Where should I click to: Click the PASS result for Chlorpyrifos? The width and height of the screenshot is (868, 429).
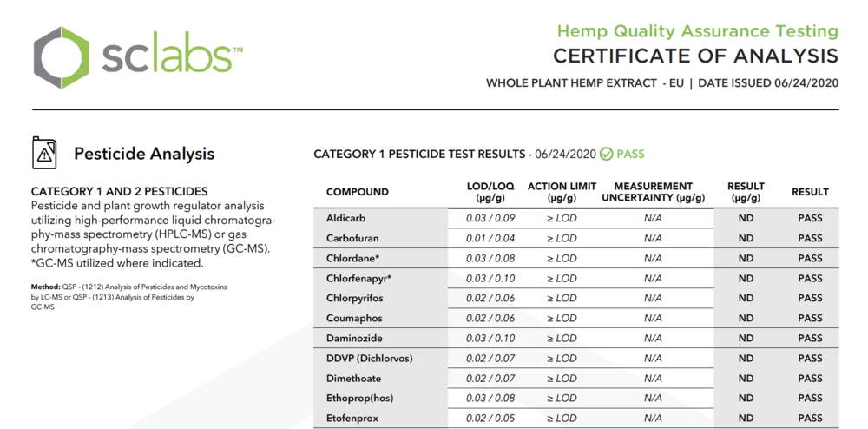point(810,299)
